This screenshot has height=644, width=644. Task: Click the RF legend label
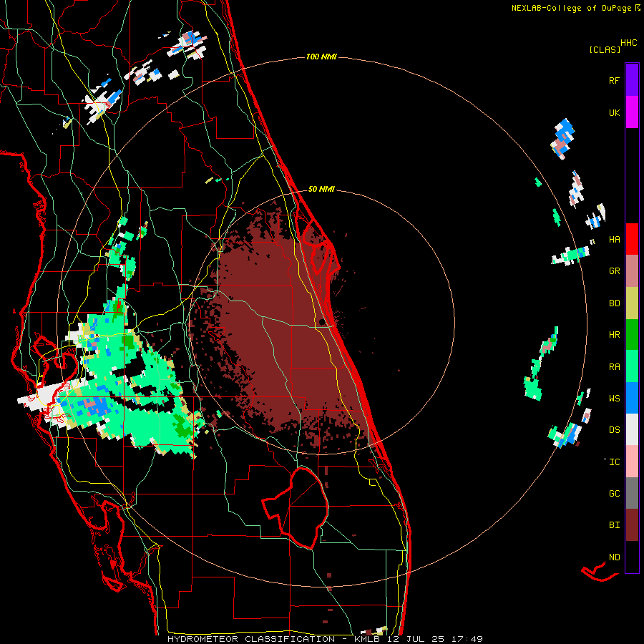(614, 81)
